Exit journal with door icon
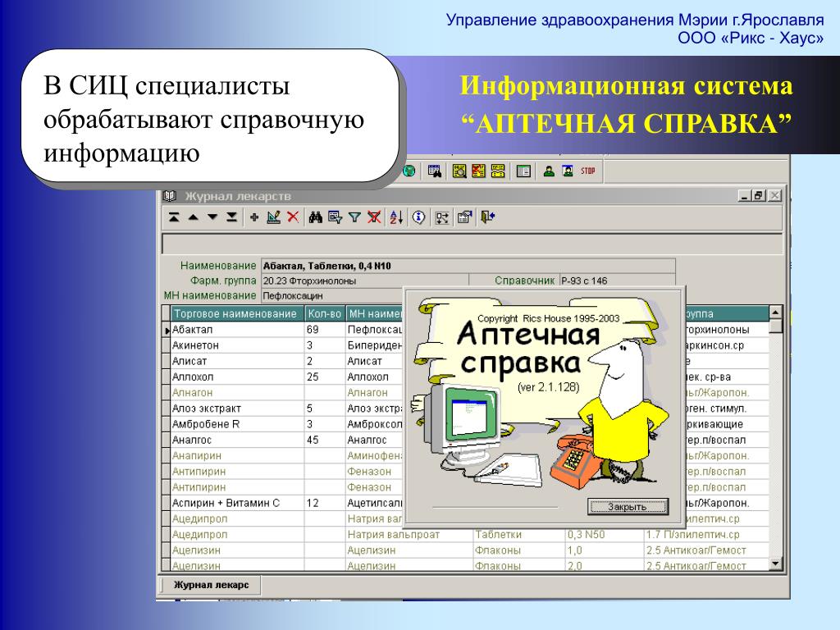 pos(487,217)
